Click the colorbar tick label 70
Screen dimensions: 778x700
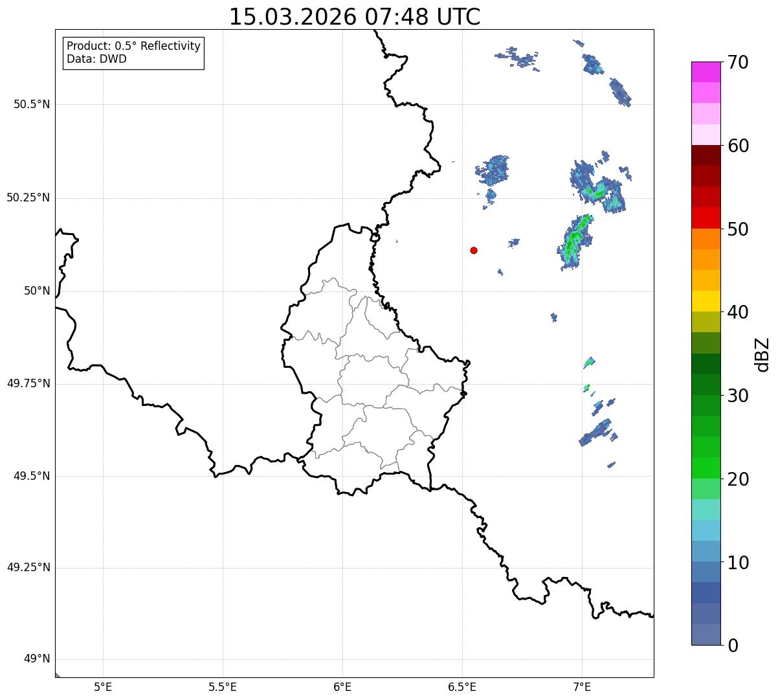(x=738, y=62)
